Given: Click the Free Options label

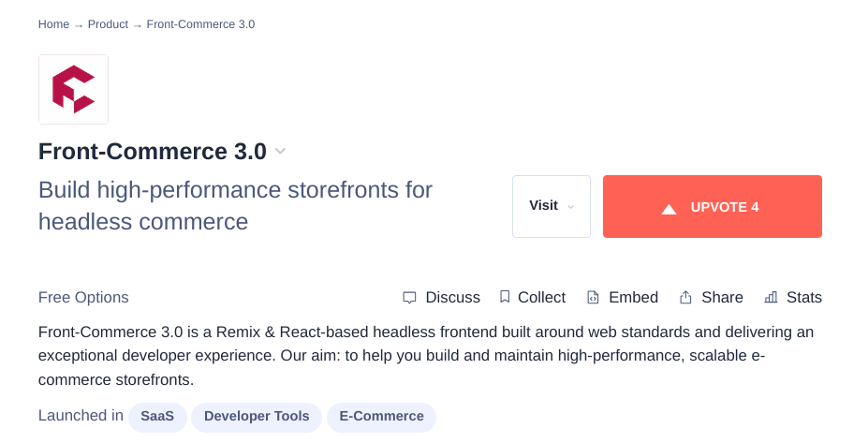Looking at the screenshot, I should click(83, 298).
